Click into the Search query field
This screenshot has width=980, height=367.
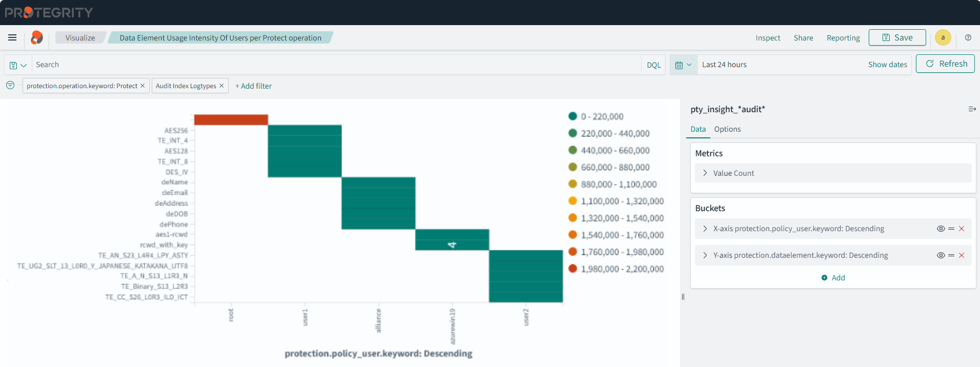333,65
